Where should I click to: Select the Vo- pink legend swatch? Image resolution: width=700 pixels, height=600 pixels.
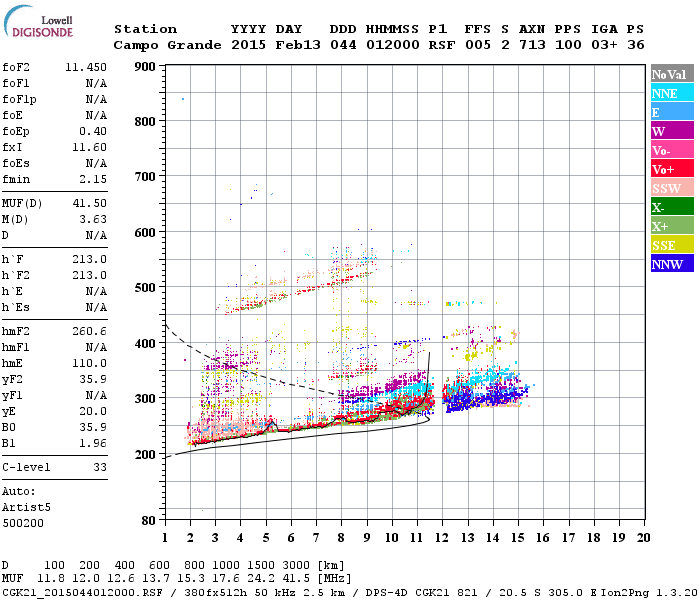tap(672, 150)
